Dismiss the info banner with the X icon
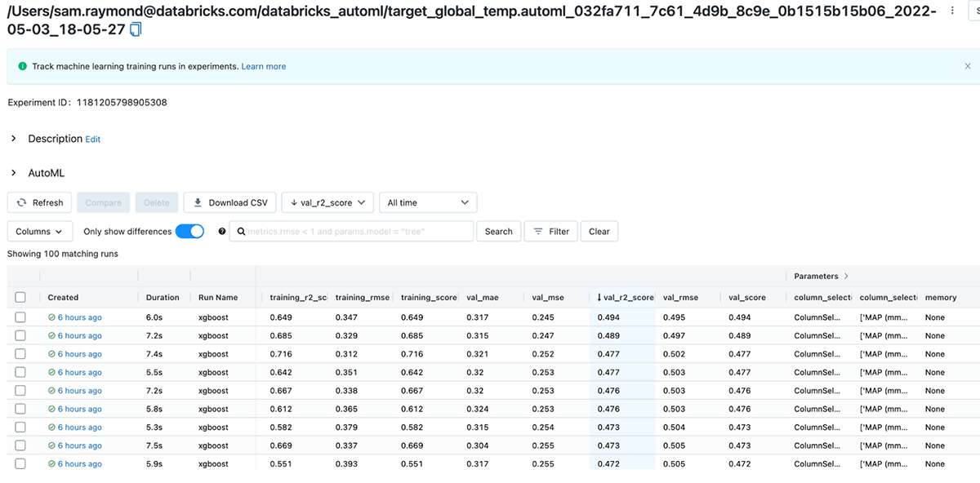Viewport: 980px width, 483px height. 968,66
